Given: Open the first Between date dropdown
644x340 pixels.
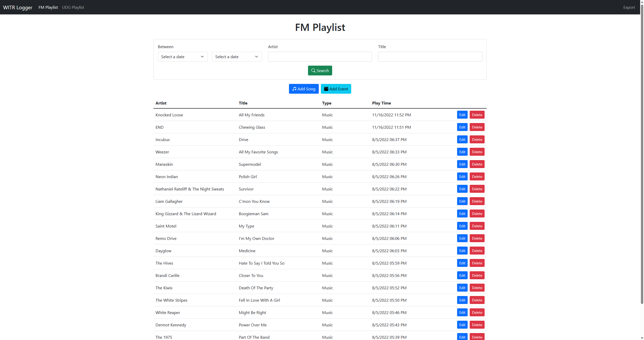Looking at the screenshot, I should point(182,56).
